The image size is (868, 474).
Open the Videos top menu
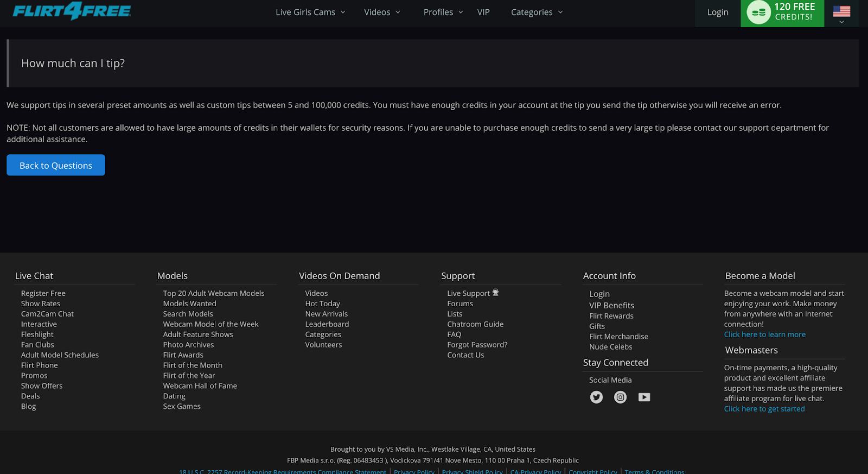coord(377,12)
